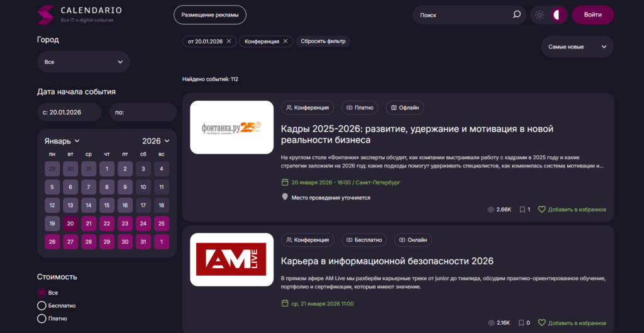Click the 'Найдено событий: 112' text

point(210,79)
